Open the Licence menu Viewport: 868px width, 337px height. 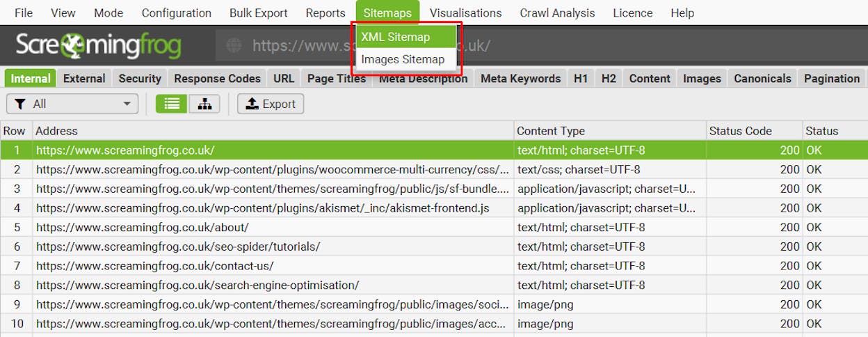[x=632, y=13]
